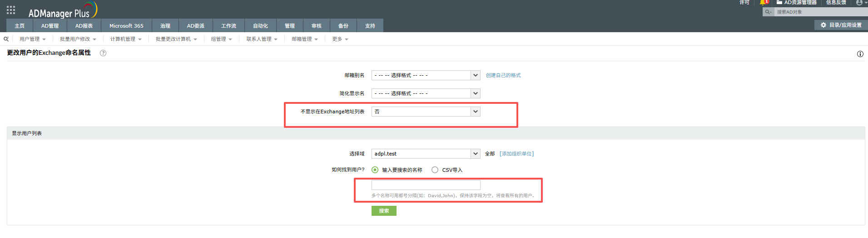Viewport: 868px width, 238px height.
Task: Expand the 批量更改计算机 submenu
Action: click(x=177, y=39)
